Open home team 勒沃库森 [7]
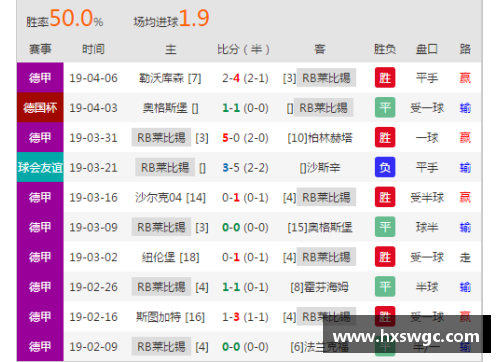The width and height of the screenshot is (500, 362). 170,78
